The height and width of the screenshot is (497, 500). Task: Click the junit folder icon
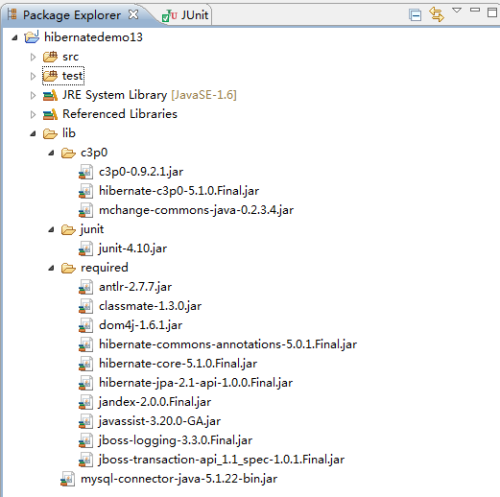coord(68,230)
